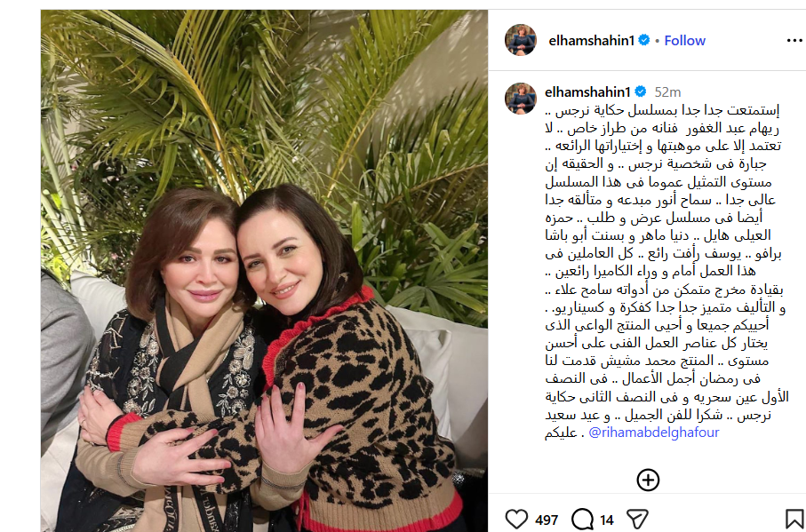Open the elhamshahin1 username in the header

pos(591,41)
